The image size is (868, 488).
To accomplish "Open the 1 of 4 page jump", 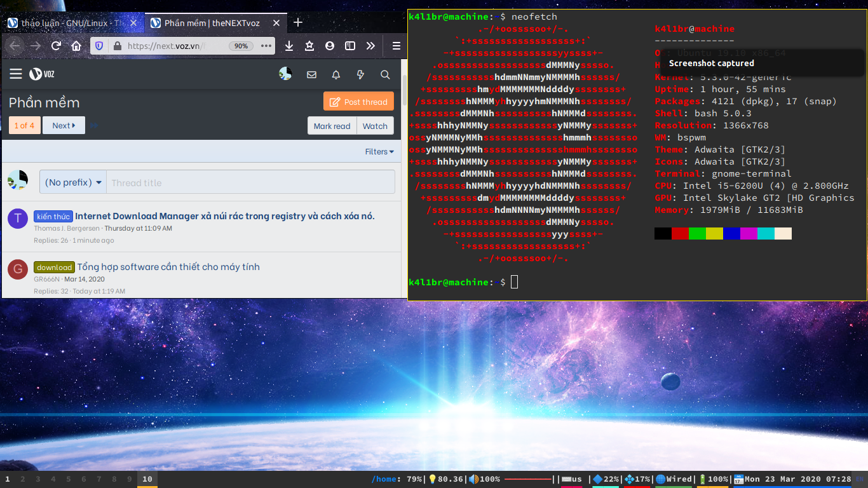I will (25, 125).
